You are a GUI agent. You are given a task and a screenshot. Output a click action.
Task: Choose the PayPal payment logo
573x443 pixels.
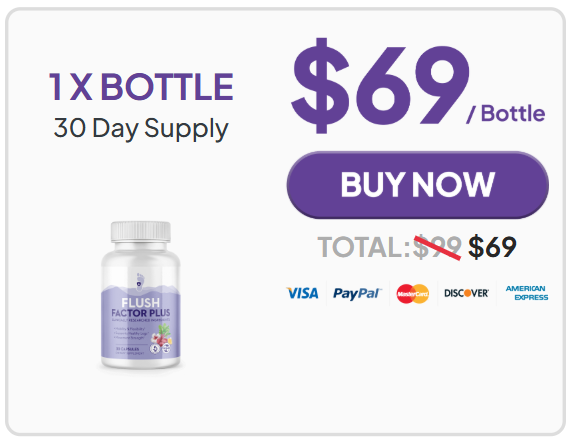tap(357, 294)
